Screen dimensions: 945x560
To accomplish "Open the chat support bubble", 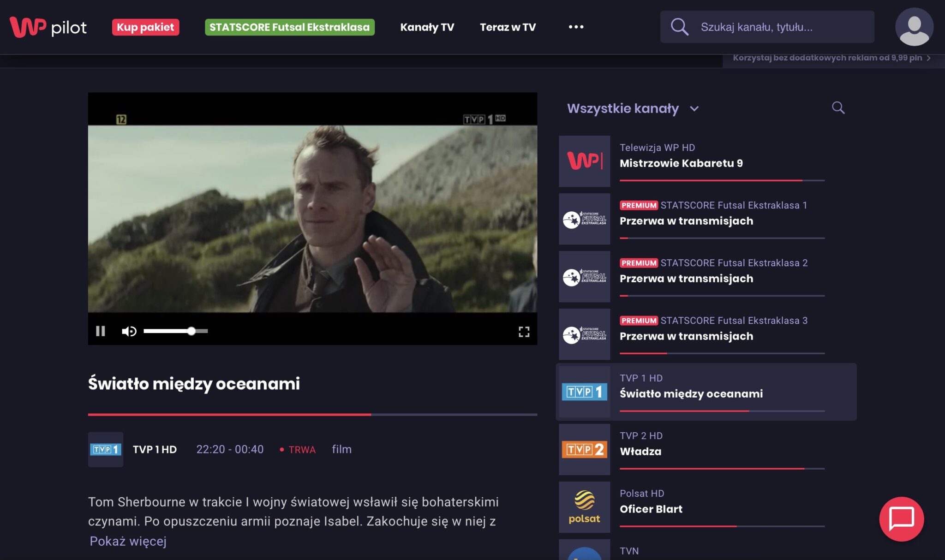I will click(x=901, y=519).
